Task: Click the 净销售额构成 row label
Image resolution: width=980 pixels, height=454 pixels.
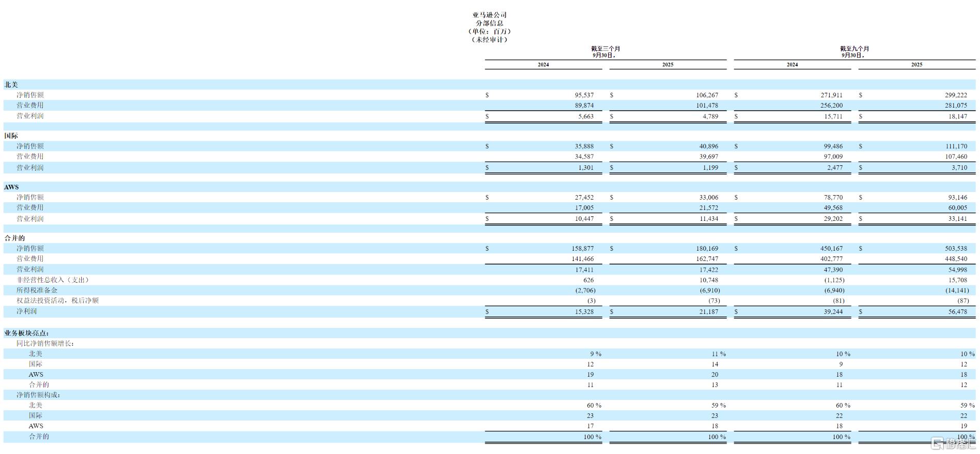Action: point(38,395)
